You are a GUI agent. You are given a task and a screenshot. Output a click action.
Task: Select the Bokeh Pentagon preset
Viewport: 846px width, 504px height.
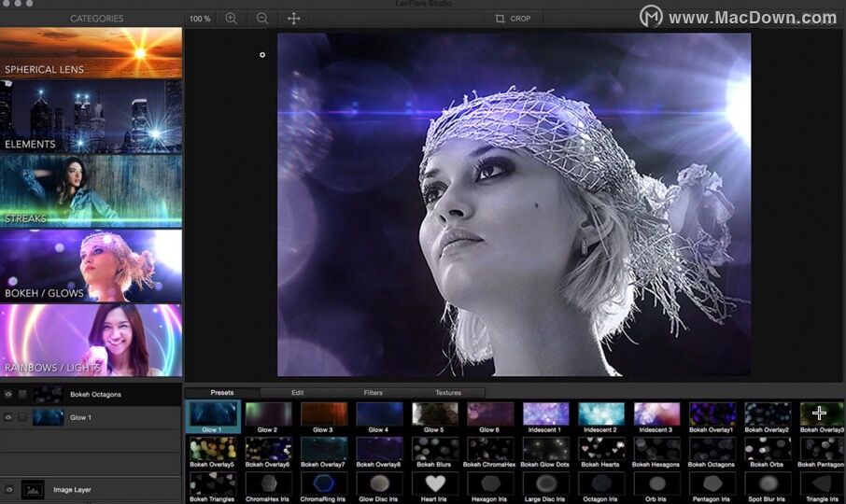(823, 452)
